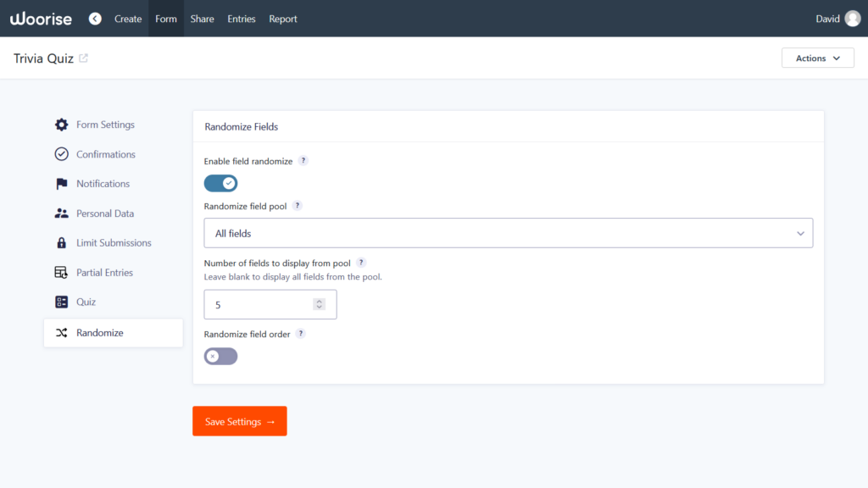Click the Limit Submissions lock icon

pyautogui.click(x=61, y=243)
